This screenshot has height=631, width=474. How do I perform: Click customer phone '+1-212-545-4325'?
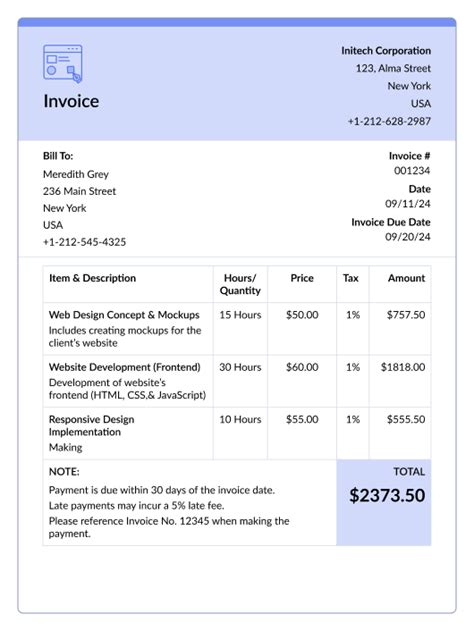pos(84,242)
